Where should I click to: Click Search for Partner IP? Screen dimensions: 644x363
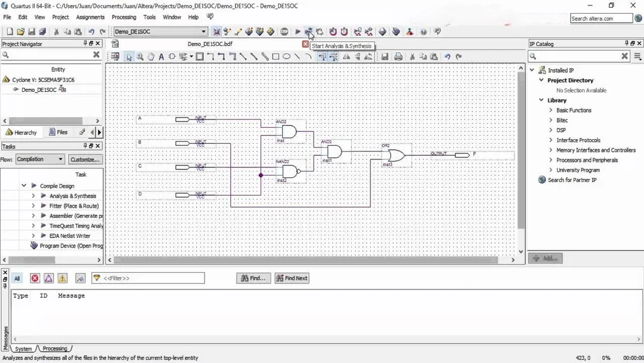point(572,180)
